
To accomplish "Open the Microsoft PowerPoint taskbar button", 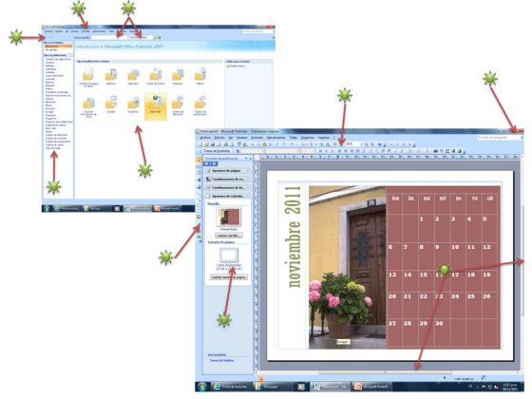I will point(372,387).
